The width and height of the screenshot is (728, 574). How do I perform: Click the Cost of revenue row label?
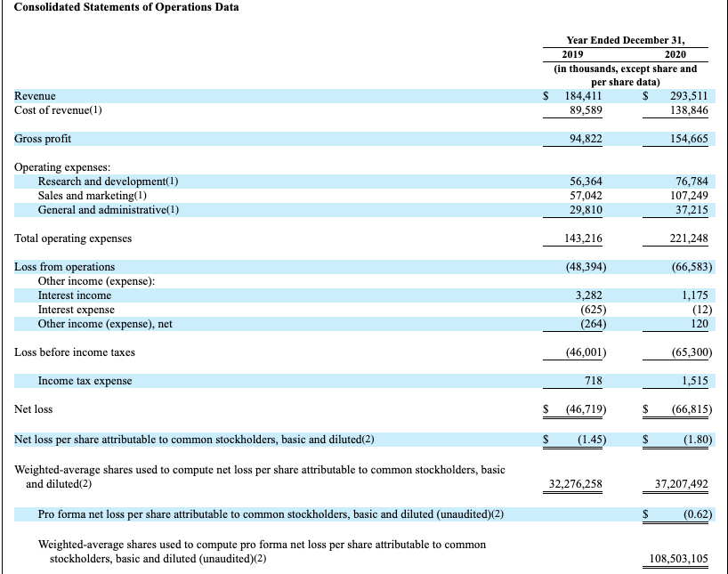[58, 110]
